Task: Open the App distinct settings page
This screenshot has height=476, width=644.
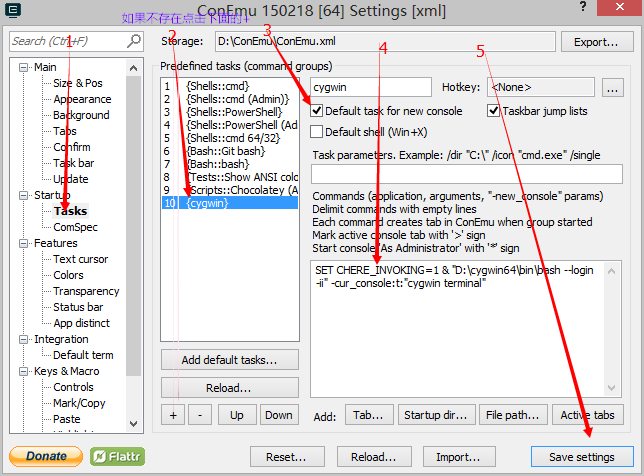Action: click(81, 324)
